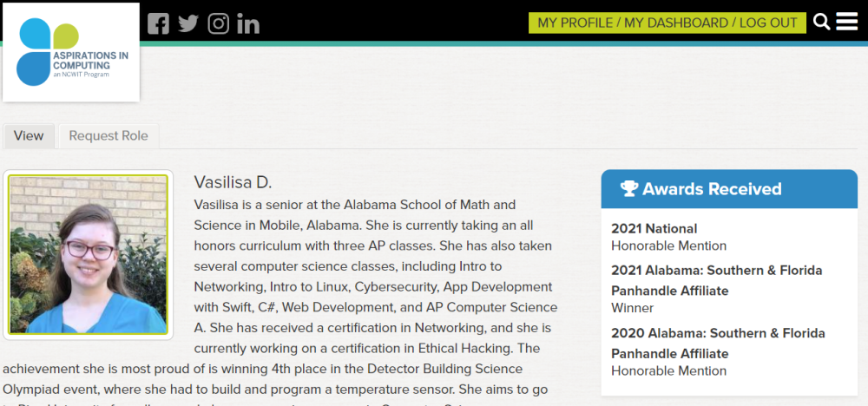The height and width of the screenshot is (406, 868).
Task: Click the trophy icon in Awards Received
Action: (x=628, y=188)
